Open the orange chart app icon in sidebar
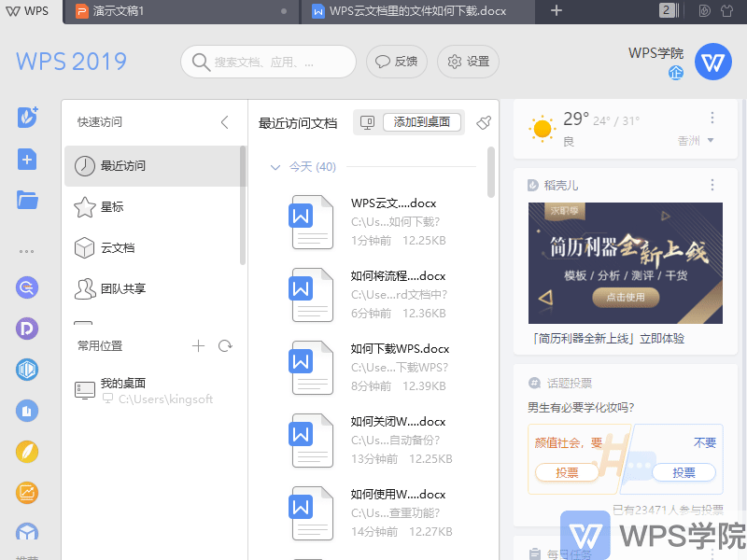The image size is (747, 560). (x=27, y=493)
